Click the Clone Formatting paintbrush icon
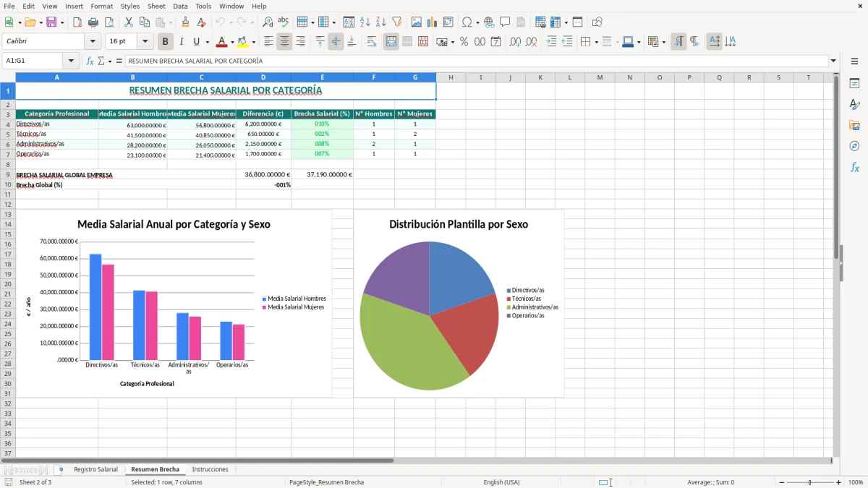 coord(186,22)
